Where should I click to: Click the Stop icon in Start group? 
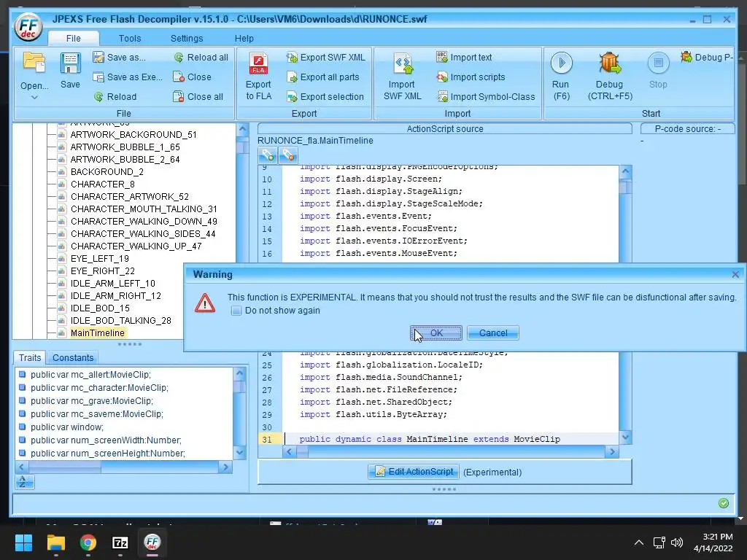[x=659, y=63]
